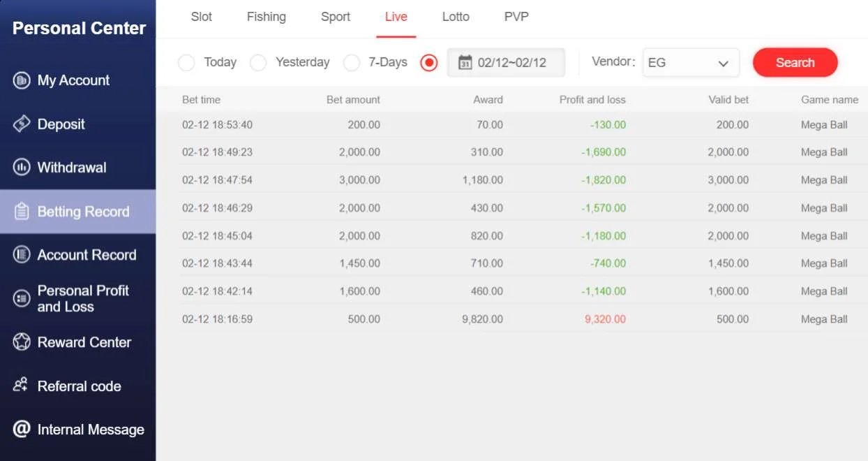Click bet time 02-12 18:43:44

[x=217, y=263]
